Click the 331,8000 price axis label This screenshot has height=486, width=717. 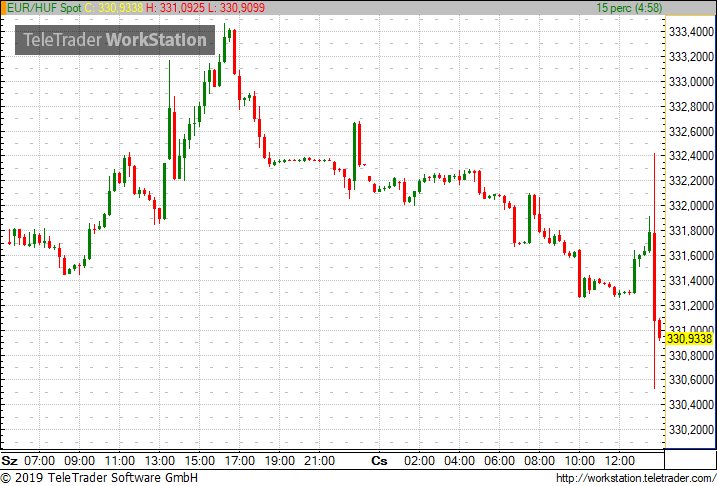[x=691, y=231]
